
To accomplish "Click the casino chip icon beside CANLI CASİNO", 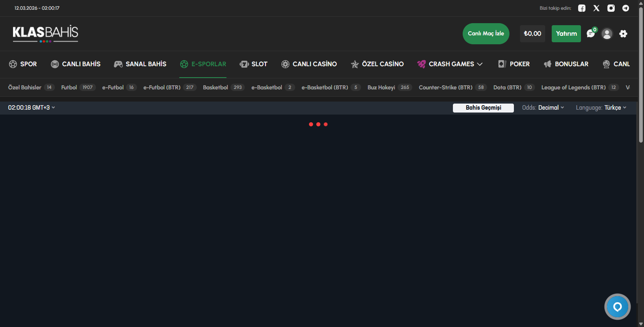I will 285,64.
